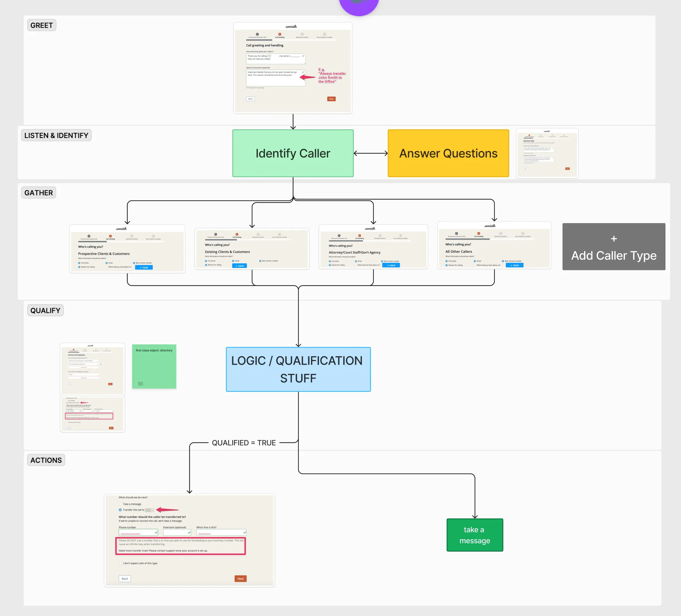Open the Services and Employees screenshot thumbnail
The height and width of the screenshot is (616, 681).
[x=92, y=369]
